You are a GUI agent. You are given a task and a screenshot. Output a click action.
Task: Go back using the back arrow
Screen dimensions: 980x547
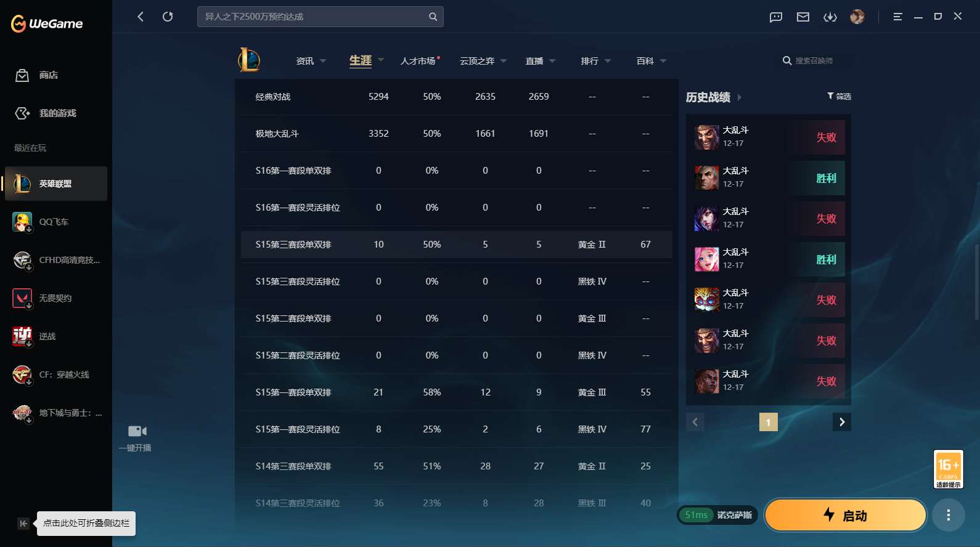tap(141, 17)
